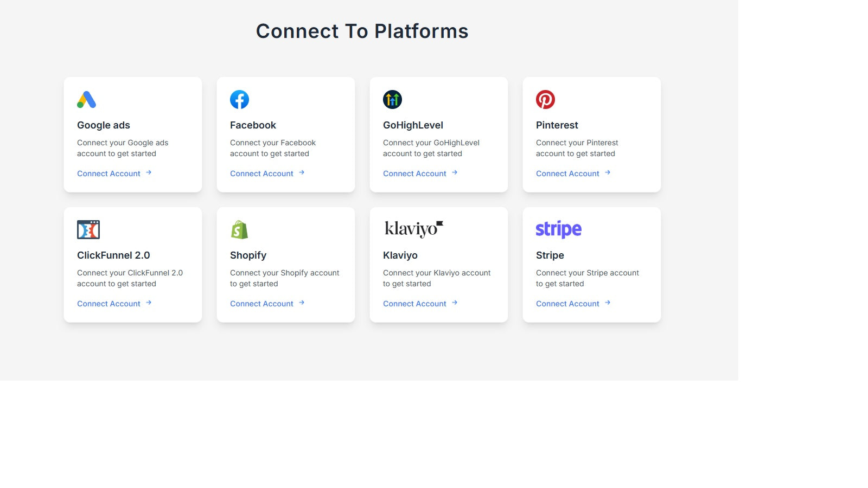
Task: Click the GoHighLevel arrows logo icon
Action: [x=392, y=100]
